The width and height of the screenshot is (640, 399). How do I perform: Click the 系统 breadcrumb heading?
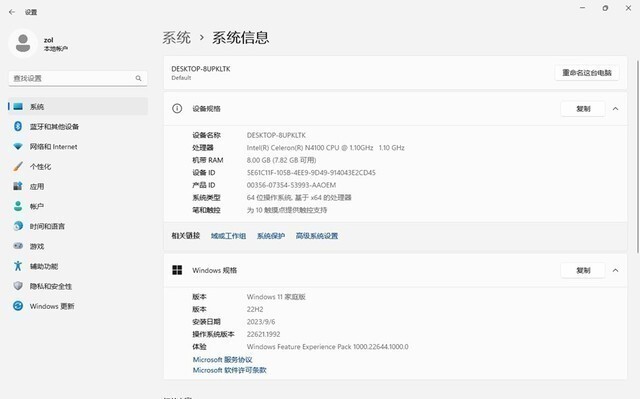(176, 38)
